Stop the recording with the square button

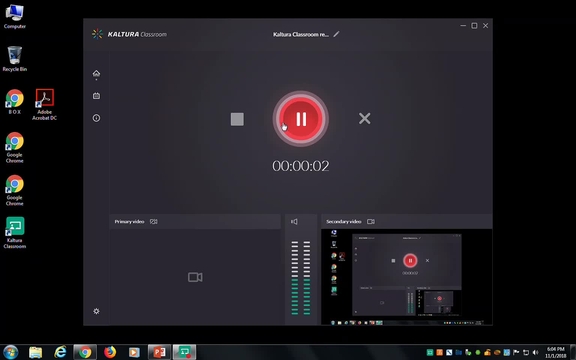[237, 119]
